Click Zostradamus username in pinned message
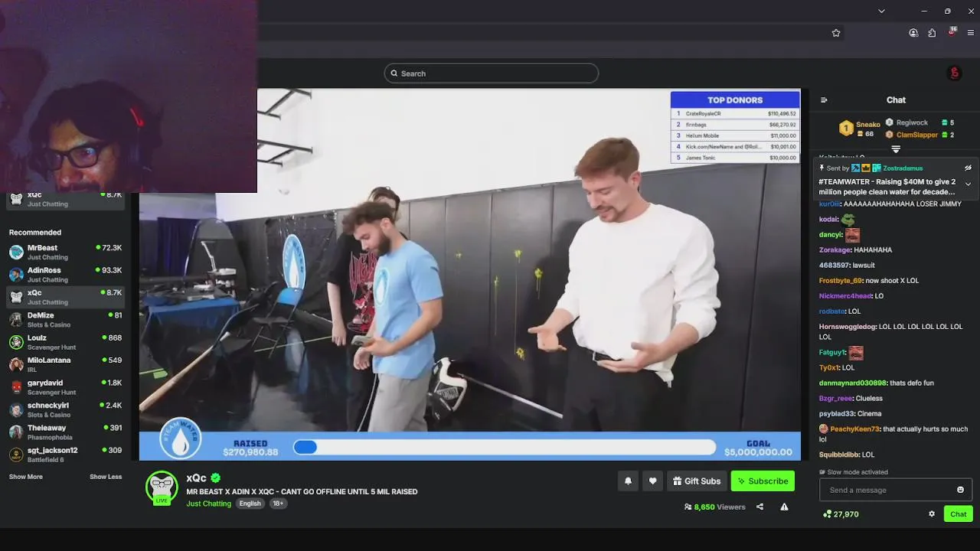Image resolution: width=980 pixels, height=551 pixels. pyautogui.click(x=903, y=168)
